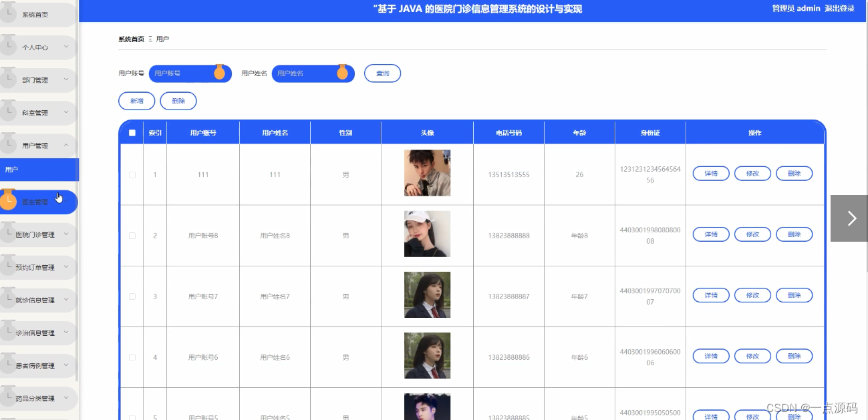The width and height of the screenshot is (868, 420).
Task: Expand 医院门诊管理 dropdown arrow
Action: (x=66, y=234)
